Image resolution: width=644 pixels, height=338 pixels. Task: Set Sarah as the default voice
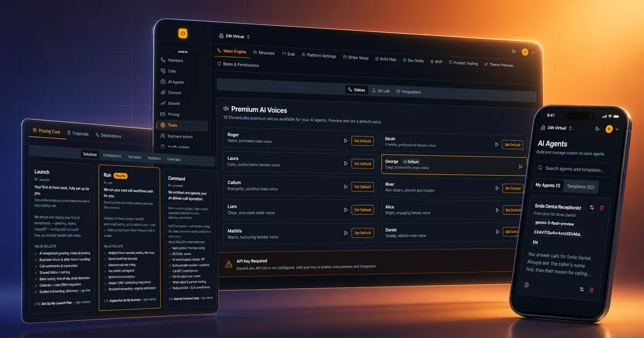512,144
